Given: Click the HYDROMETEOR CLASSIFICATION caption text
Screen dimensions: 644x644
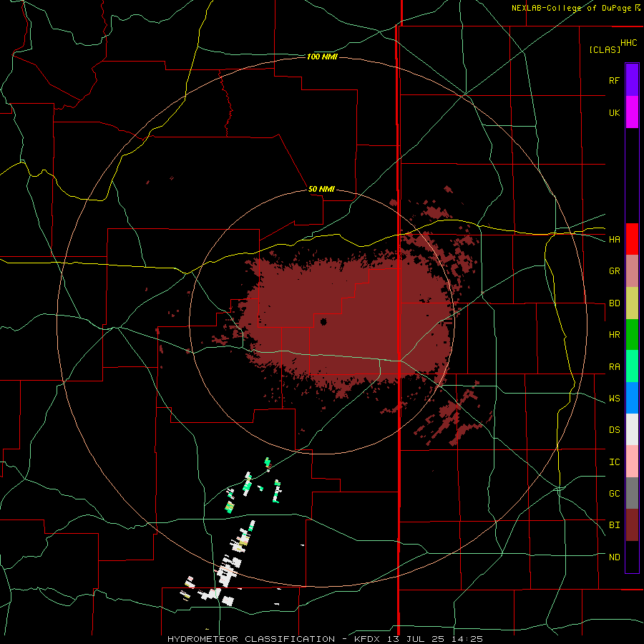Looking at the screenshot, I should pyautogui.click(x=251, y=639).
